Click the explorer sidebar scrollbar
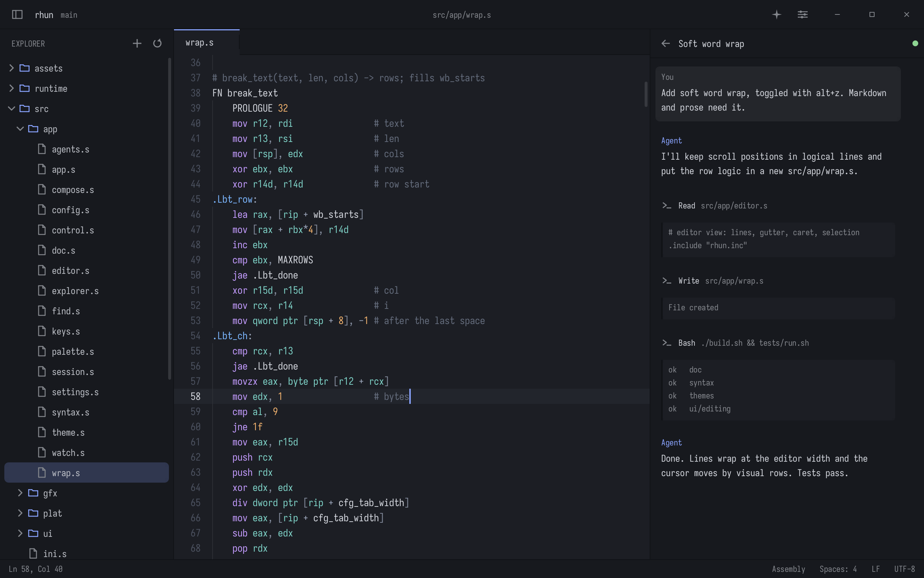Image resolution: width=924 pixels, height=578 pixels. (x=170, y=219)
